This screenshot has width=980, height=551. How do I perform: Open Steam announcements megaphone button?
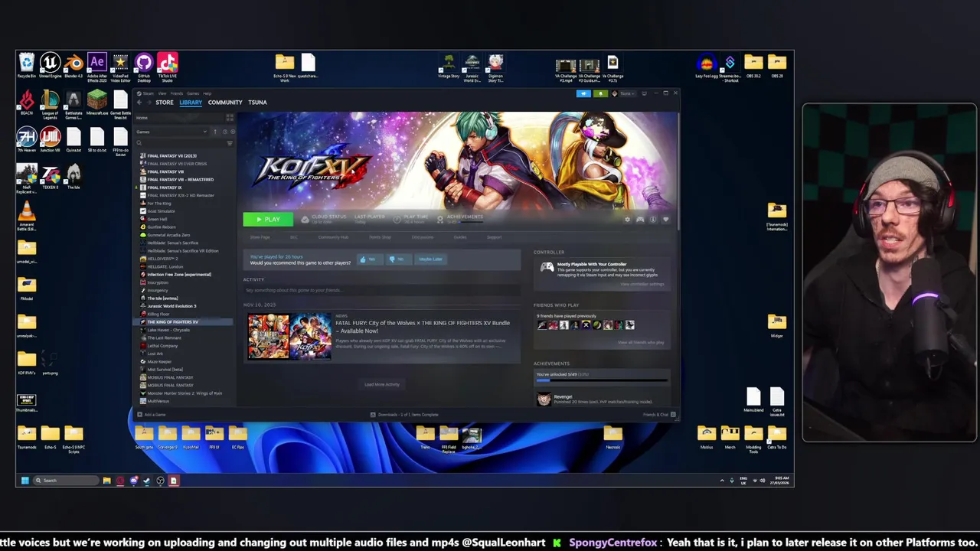point(583,93)
